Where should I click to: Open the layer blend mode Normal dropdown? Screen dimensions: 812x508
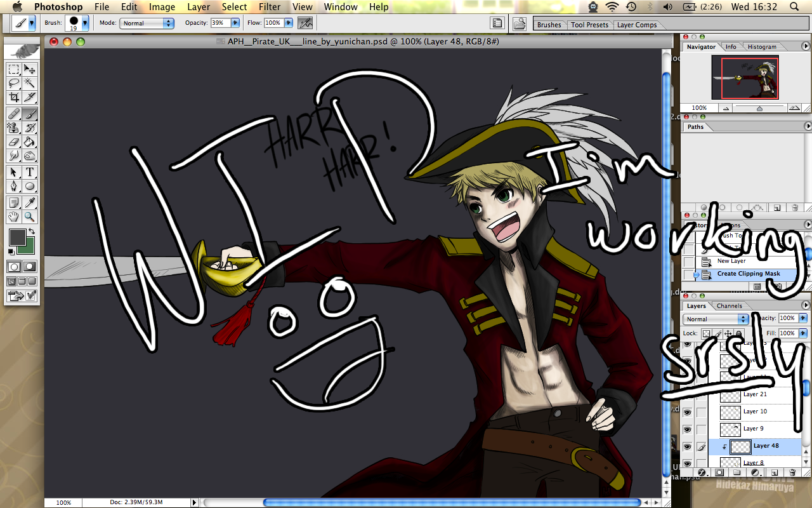pos(716,319)
